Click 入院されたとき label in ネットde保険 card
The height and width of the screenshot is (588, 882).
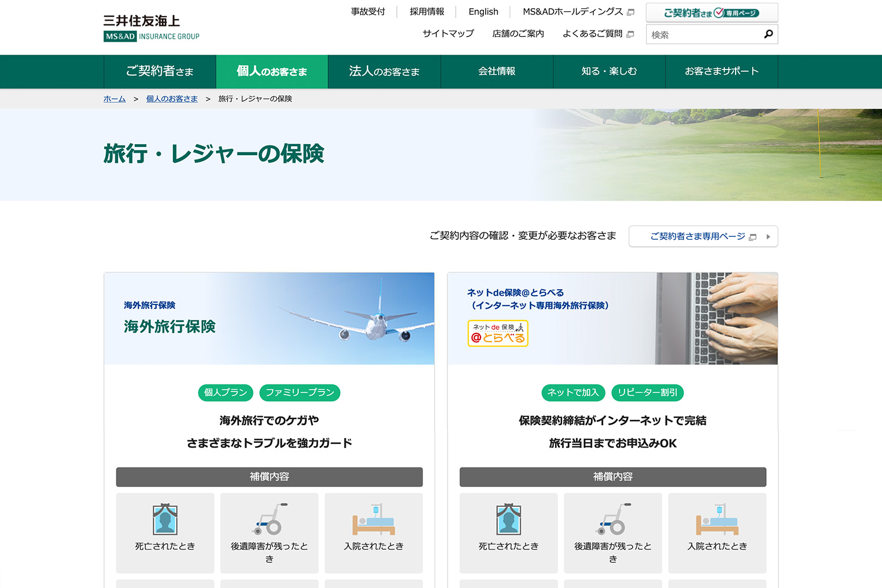pyautogui.click(x=717, y=546)
